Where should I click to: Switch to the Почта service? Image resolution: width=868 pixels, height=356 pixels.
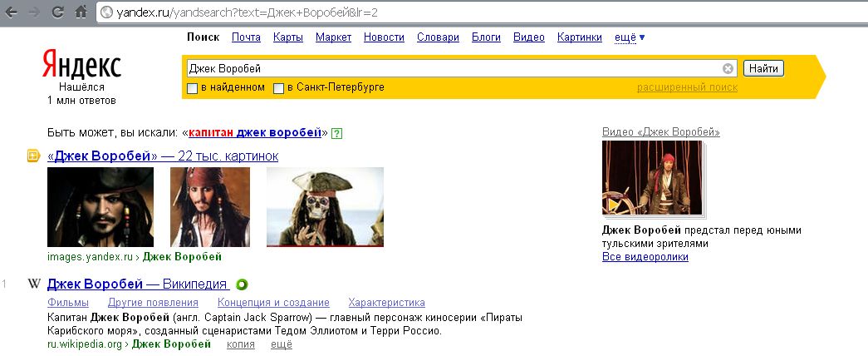point(247,37)
